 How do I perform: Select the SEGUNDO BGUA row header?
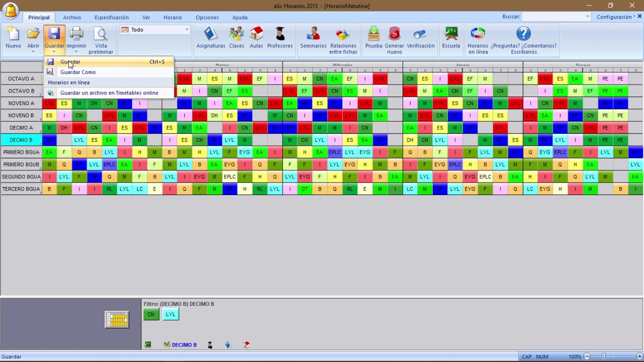pos(21,177)
